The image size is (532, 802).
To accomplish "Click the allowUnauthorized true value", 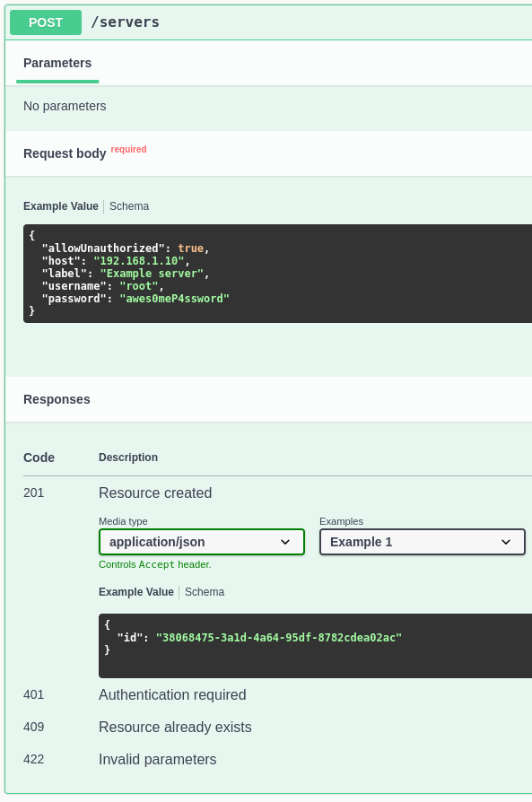I will [191, 248].
